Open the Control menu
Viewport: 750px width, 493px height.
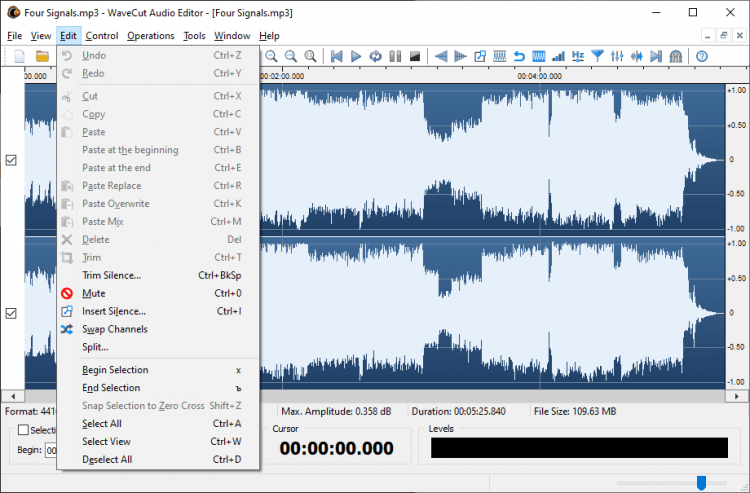(x=102, y=36)
